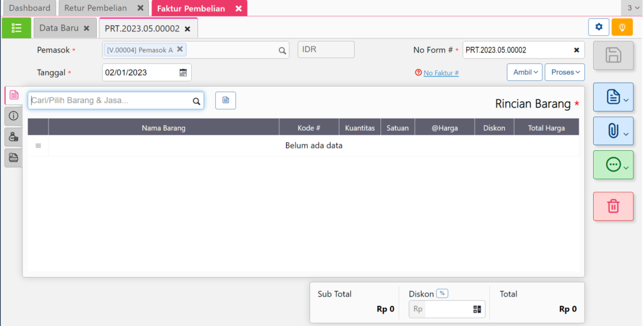
Task: Open the info sidebar tab icon
Action: point(13,116)
